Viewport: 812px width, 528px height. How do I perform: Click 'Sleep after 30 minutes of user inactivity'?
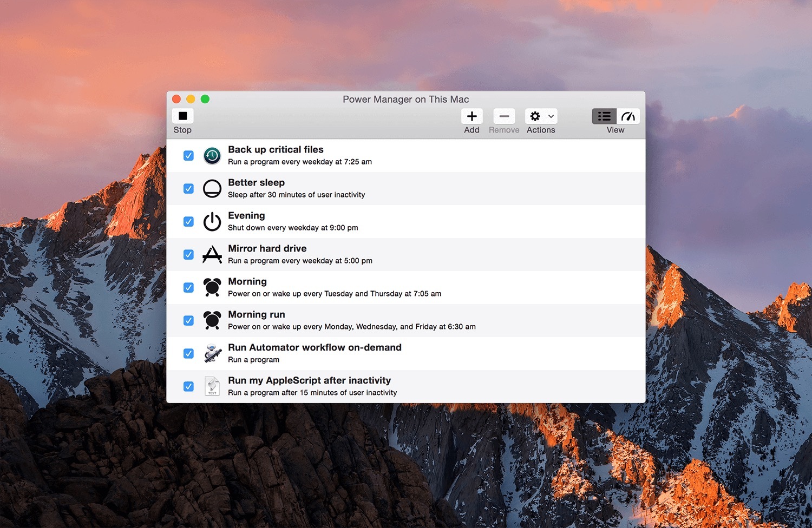click(296, 195)
